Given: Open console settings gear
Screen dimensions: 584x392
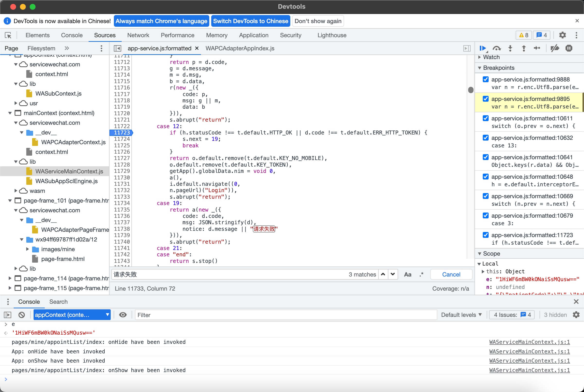Looking at the screenshot, I should point(576,315).
